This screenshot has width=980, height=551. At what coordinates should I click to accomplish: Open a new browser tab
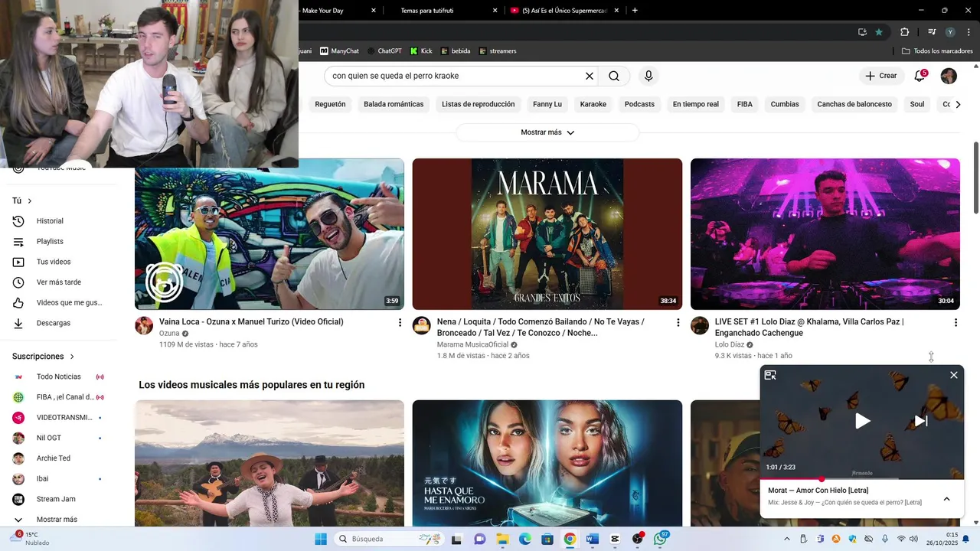click(635, 11)
